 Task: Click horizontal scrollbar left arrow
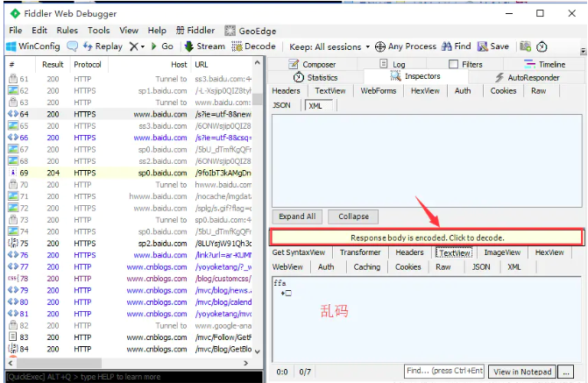click(11, 363)
